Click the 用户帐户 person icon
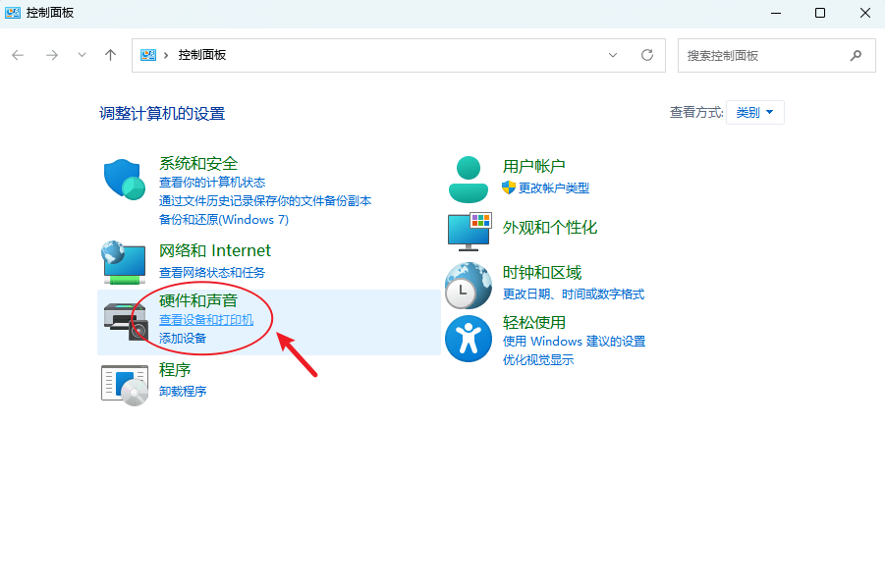Image resolution: width=885 pixels, height=588 pixels. [x=468, y=178]
